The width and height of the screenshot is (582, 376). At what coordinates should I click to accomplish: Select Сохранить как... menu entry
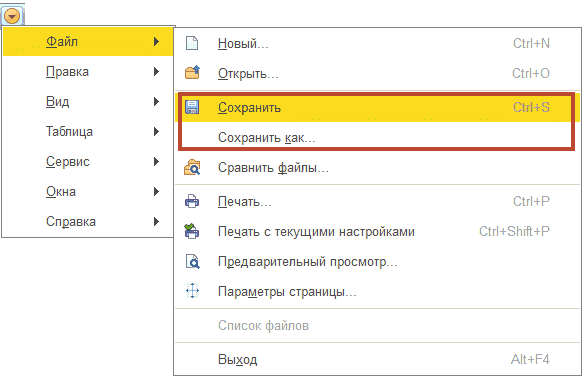(x=377, y=137)
